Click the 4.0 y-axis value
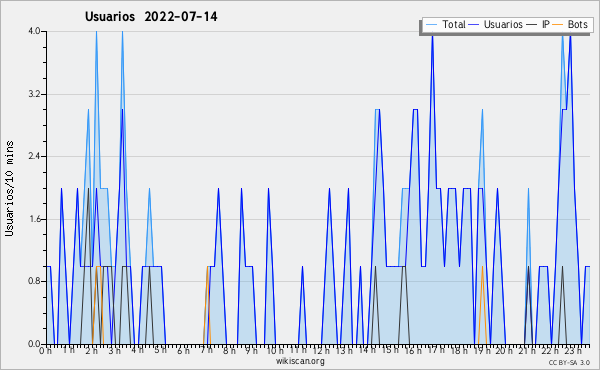Screen dimensions: 600x370 (x=34, y=31)
